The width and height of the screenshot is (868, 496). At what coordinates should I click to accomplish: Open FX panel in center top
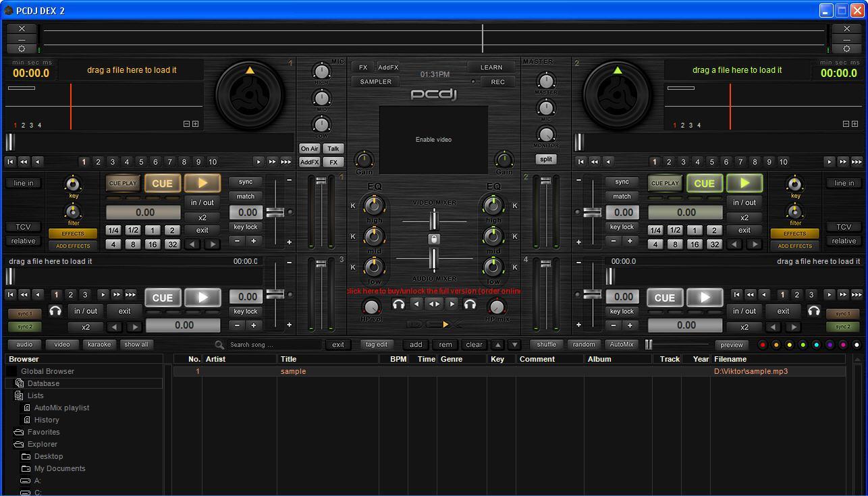pyautogui.click(x=363, y=67)
